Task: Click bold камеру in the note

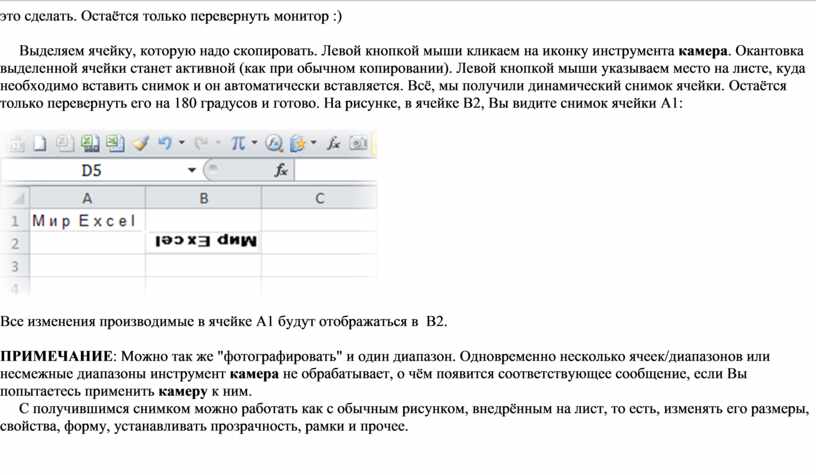Action: [x=183, y=391]
